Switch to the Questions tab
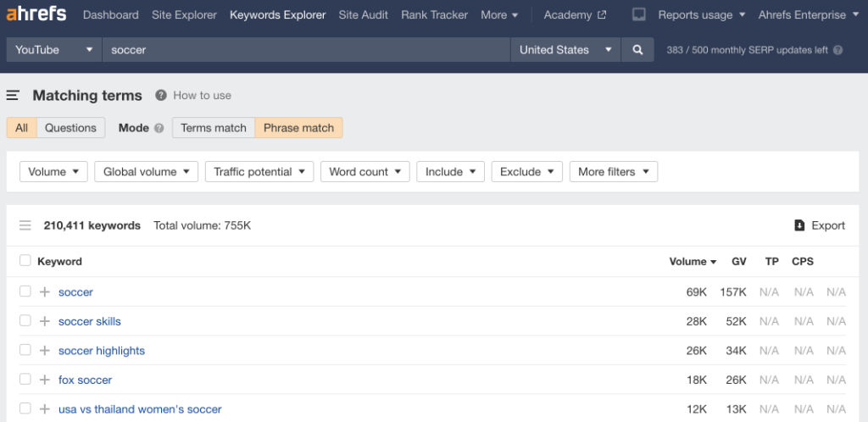This screenshot has width=868, height=422. click(70, 128)
